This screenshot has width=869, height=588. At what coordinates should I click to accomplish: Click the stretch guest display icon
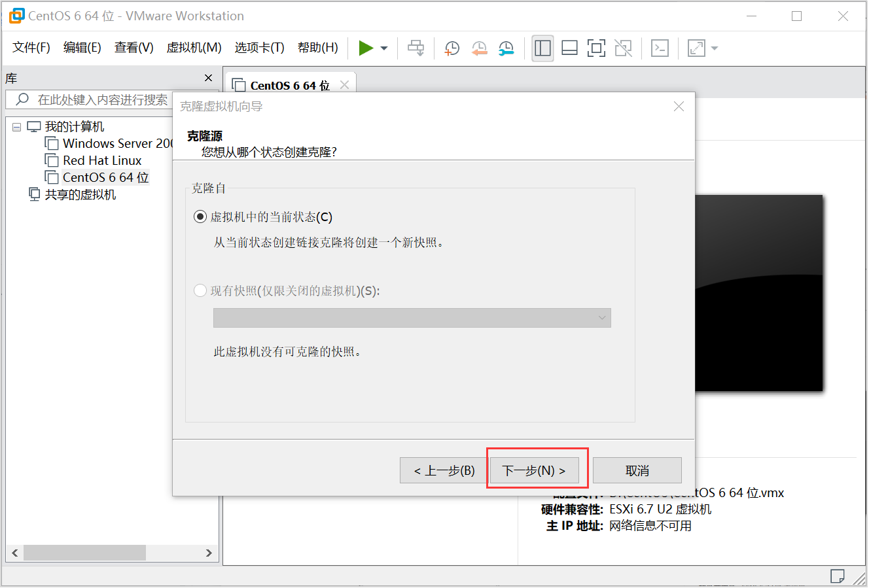696,48
